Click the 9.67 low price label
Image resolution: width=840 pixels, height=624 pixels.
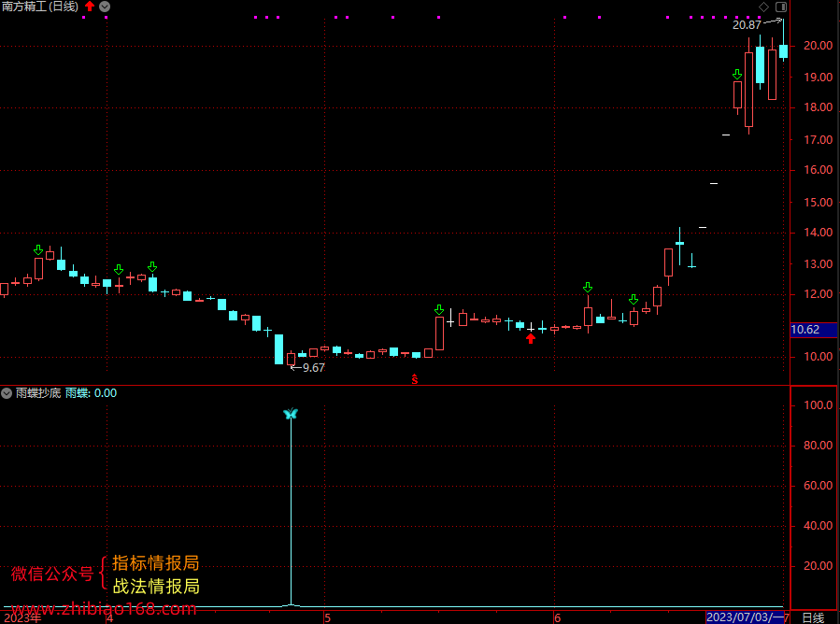(313, 368)
